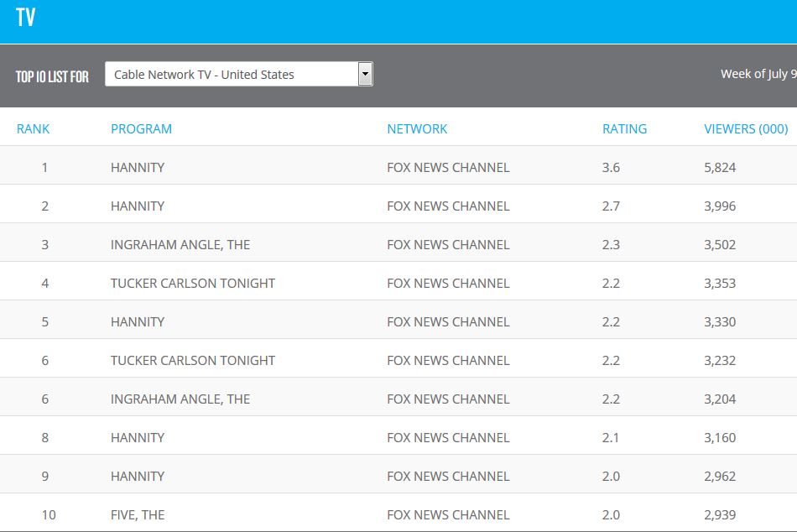Click the 3,204 viewers value

pyautogui.click(x=720, y=399)
